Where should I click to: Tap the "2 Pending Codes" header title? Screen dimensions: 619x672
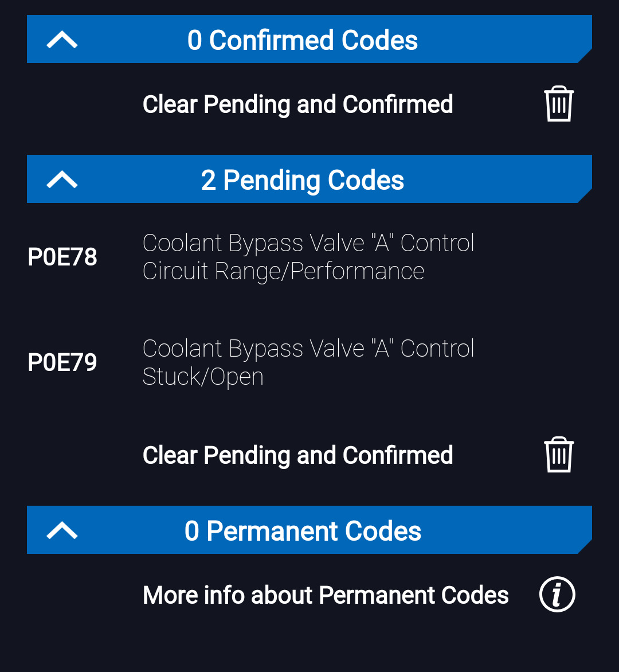(303, 180)
